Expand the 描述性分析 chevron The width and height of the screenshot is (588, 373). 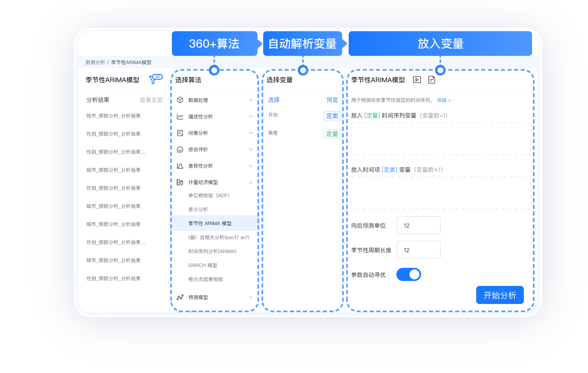point(251,116)
